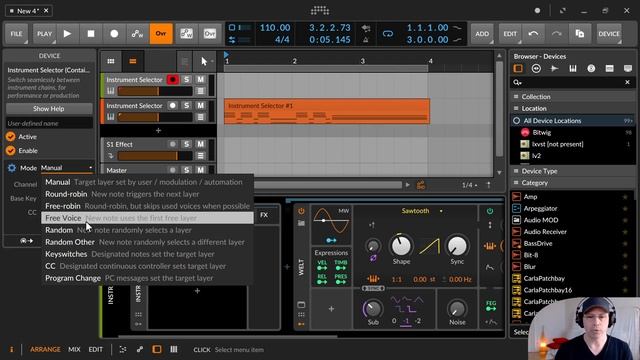The height and width of the screenshot is (360, 640).
Task: Toggle the Active checkbox
Action: pyautogui.click(x=11, y=137)
